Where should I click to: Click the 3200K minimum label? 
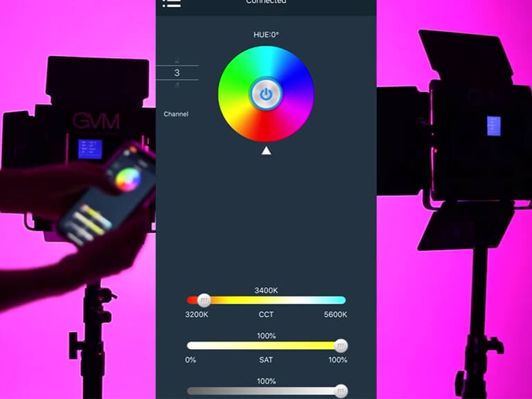(x=197, y=314)
